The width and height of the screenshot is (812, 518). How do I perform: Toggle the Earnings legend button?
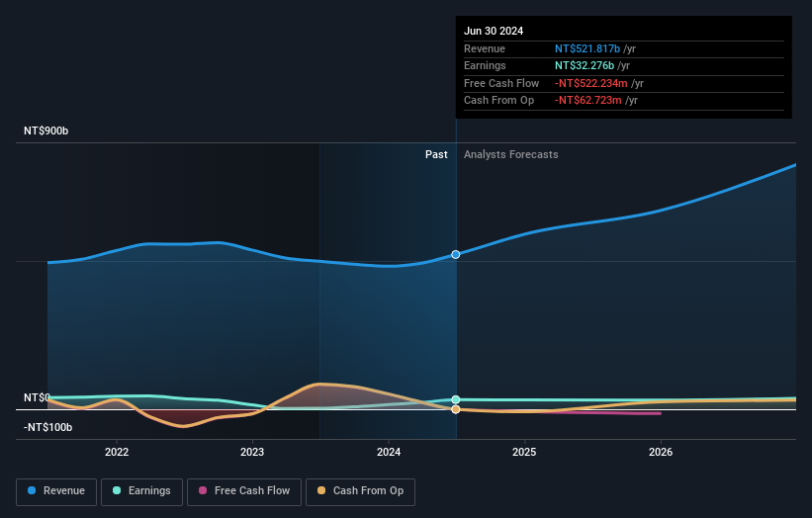(x=141, y=491)
